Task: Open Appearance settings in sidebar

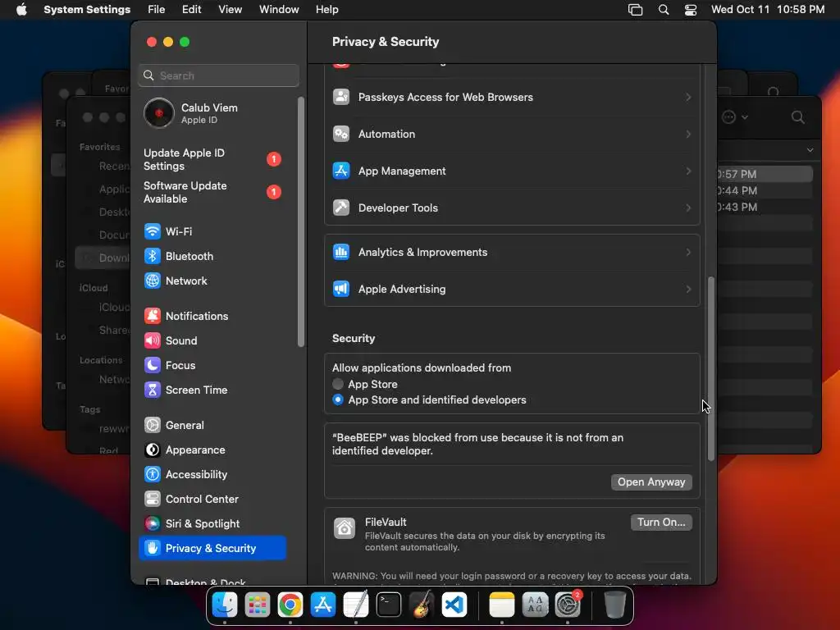Action: pos(213,450)
